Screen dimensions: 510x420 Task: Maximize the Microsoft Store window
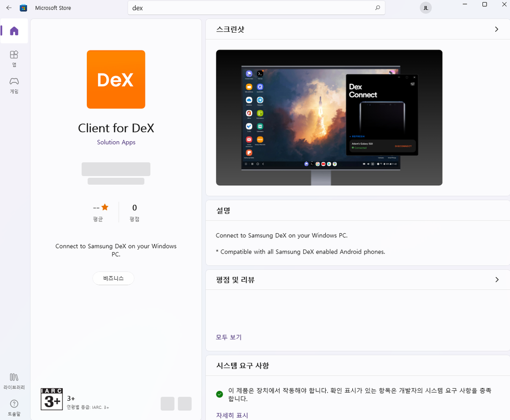coord(484,4)
